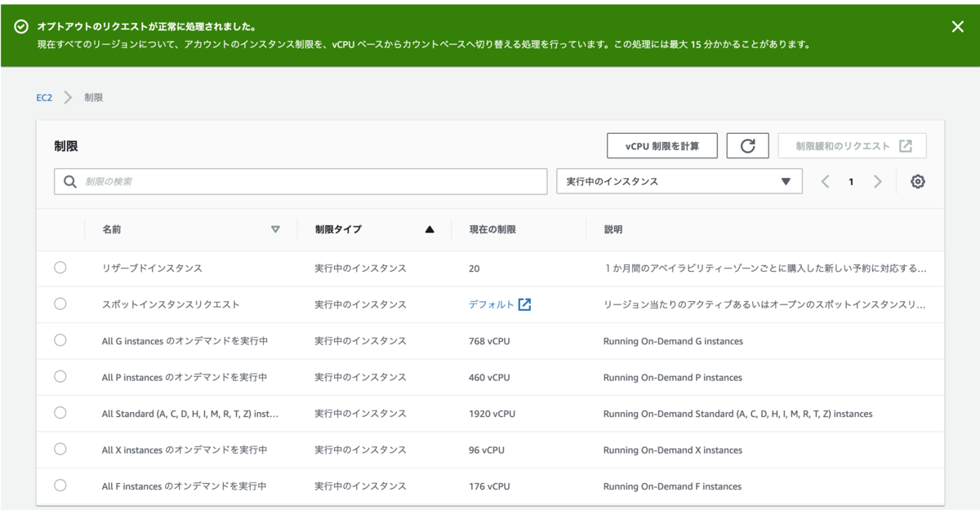Select All G instances radio button

tap(60, 340)
